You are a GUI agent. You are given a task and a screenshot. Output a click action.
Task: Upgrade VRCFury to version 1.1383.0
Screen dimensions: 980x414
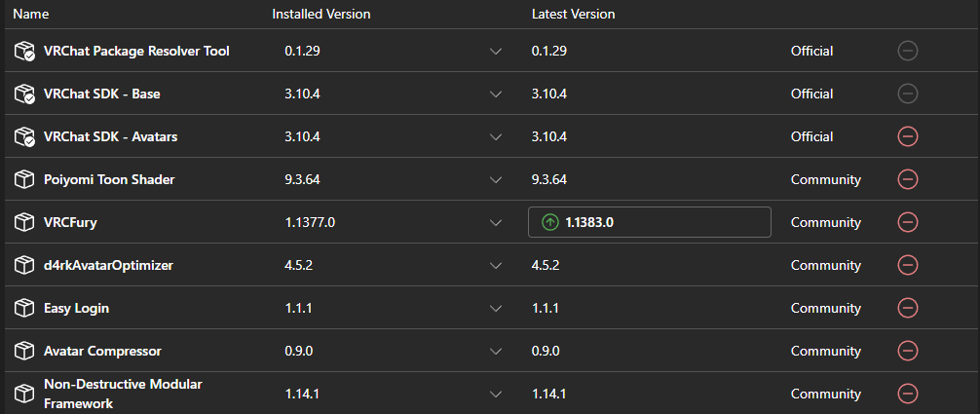click(x=650, y=222)
